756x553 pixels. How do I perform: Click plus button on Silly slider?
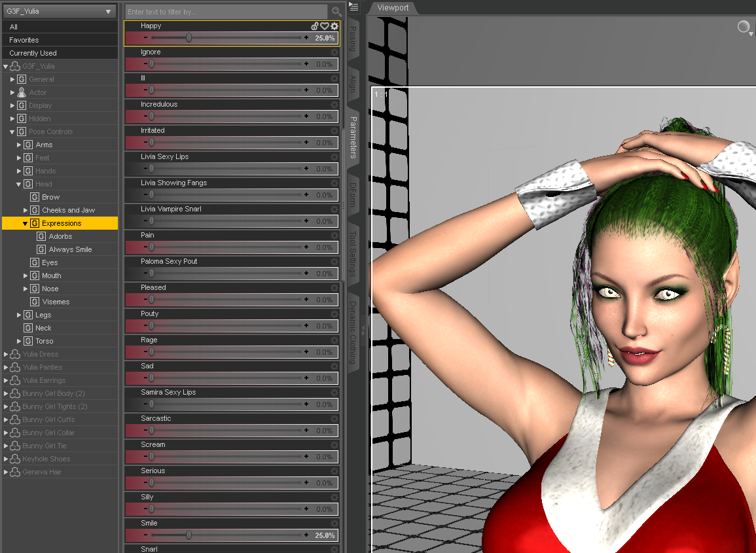click(x=306, y=508)
